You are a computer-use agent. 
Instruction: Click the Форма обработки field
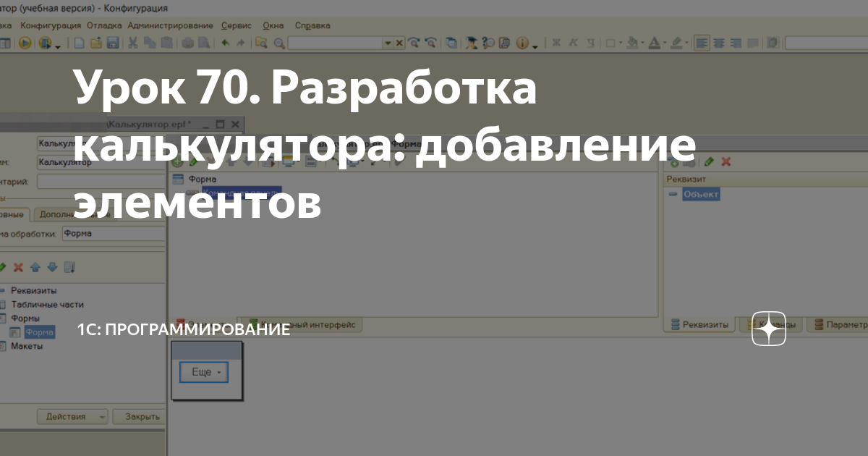click(x=113, y=234)
